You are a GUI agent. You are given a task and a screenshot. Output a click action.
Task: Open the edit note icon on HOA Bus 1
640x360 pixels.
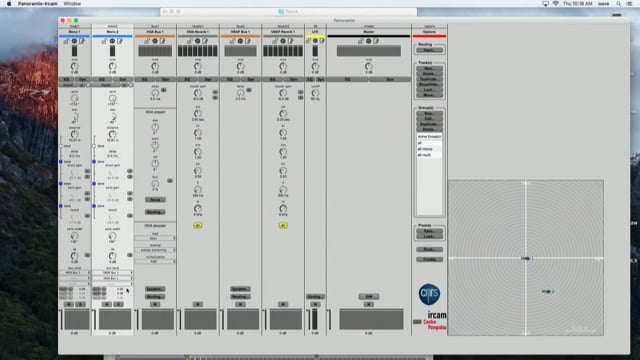tap(163, 41)
